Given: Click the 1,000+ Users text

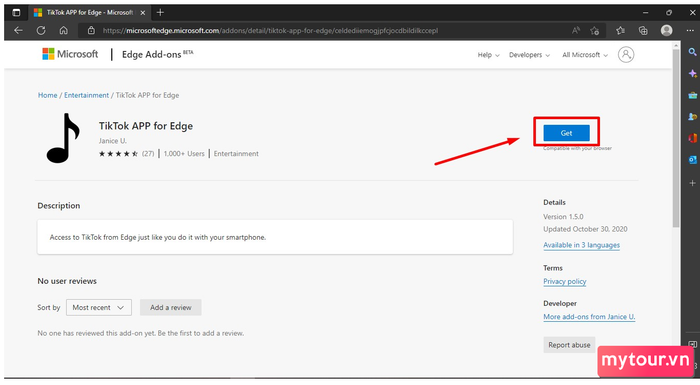Looking at the screenshot, I should 184,154.
